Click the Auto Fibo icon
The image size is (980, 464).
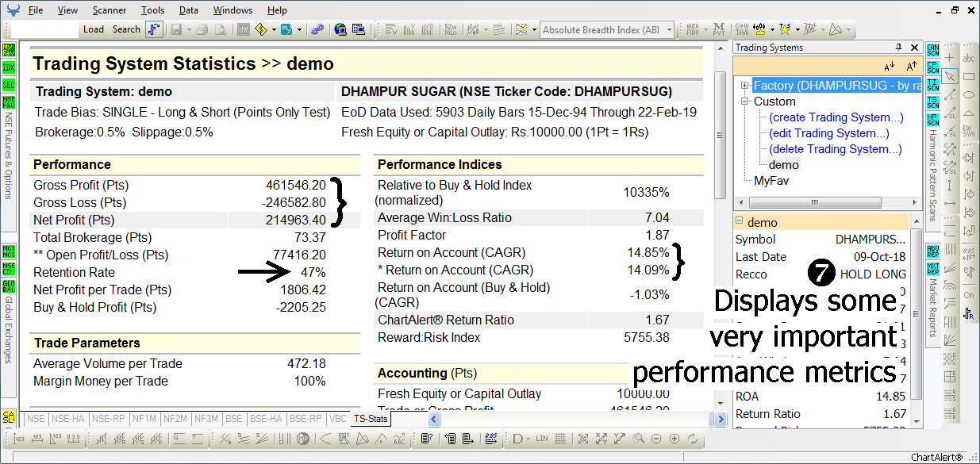(x=692, y=29)
